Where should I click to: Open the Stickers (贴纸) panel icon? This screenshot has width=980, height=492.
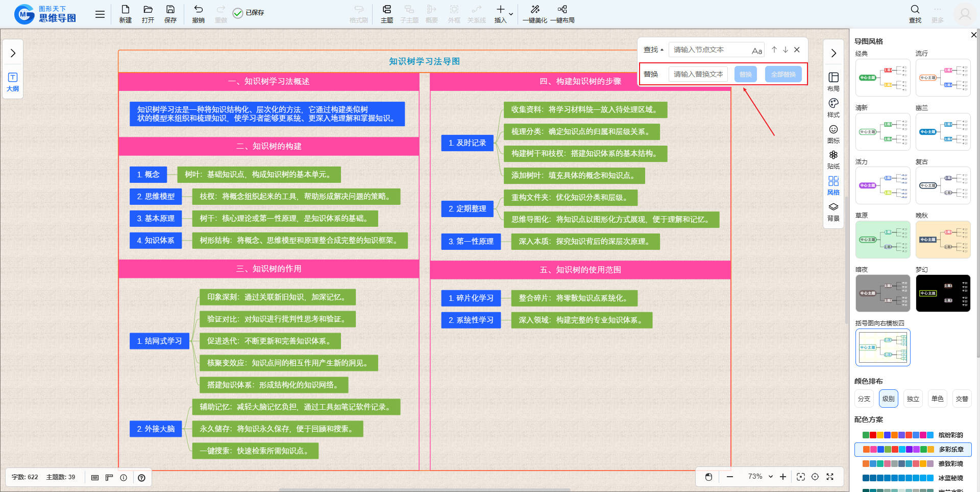pos(833,155)
